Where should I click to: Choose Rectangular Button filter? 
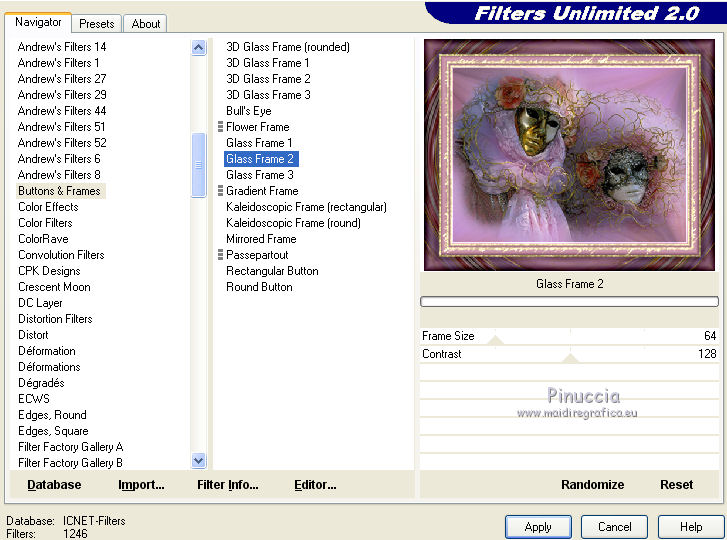pyautogui.click(x=272, y=271)
